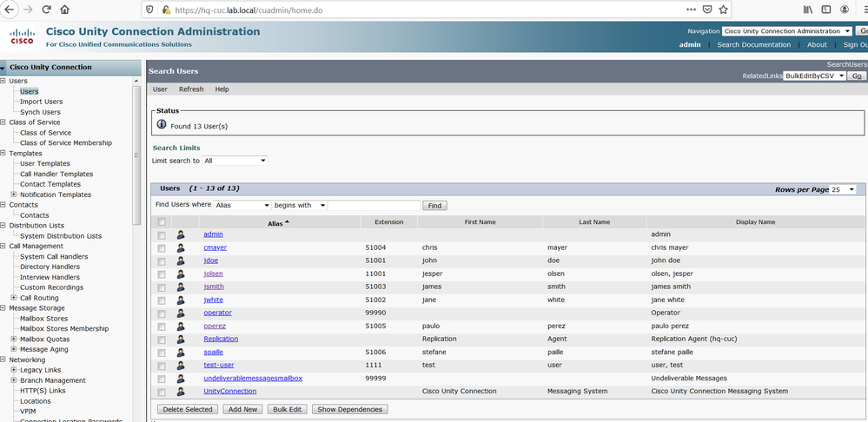This screenshot has width=868, height=422.
Task: Select Synch Users in the sidebar
Action: (41, 112)
